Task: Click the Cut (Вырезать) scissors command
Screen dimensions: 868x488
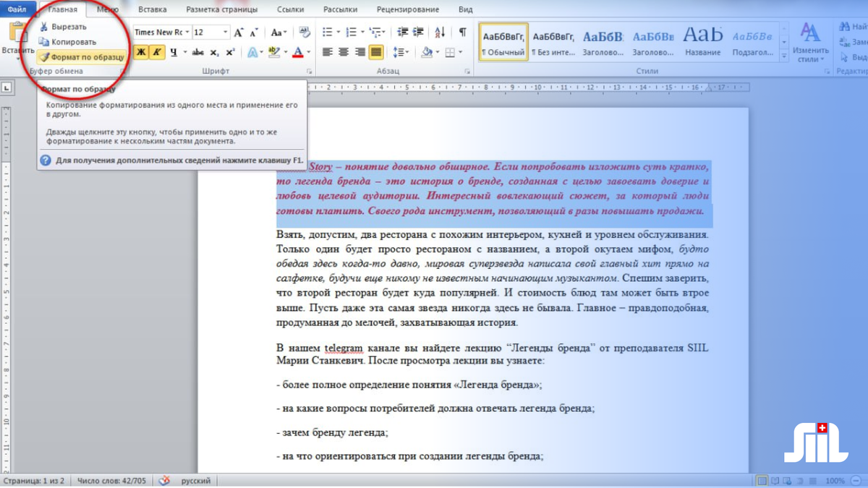Action: click(x=63, y=27)
